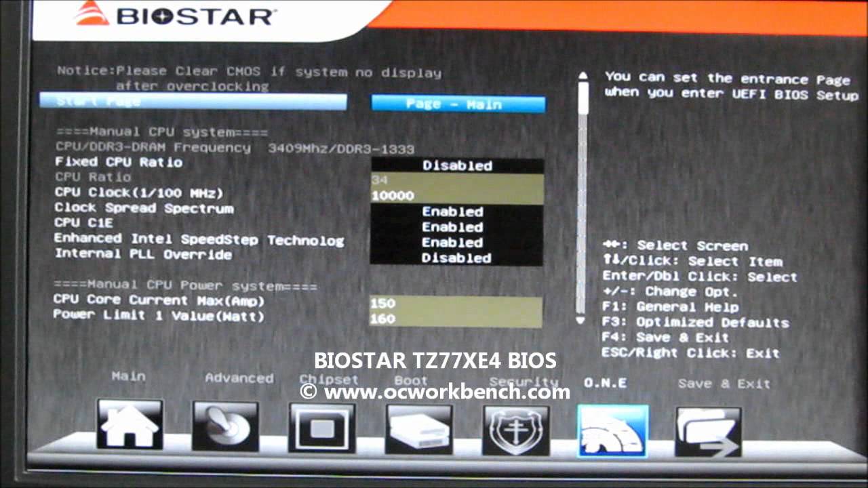This screenshot has width=868, height=488.
Task: Open the Save & Exit folder icon
Action: pyautogui.click(x=709, y=432)
